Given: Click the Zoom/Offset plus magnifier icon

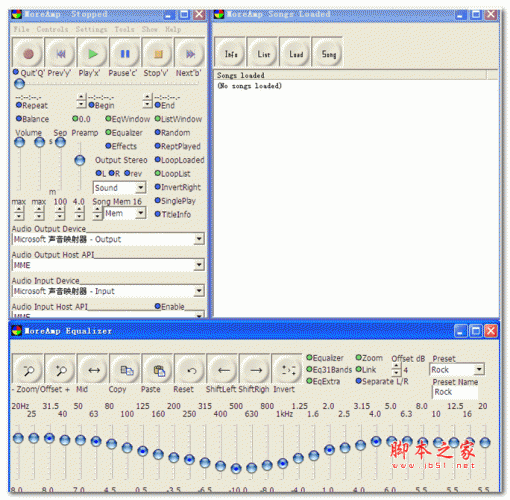Looking at the screenshot, I should (x=60, y=369).
